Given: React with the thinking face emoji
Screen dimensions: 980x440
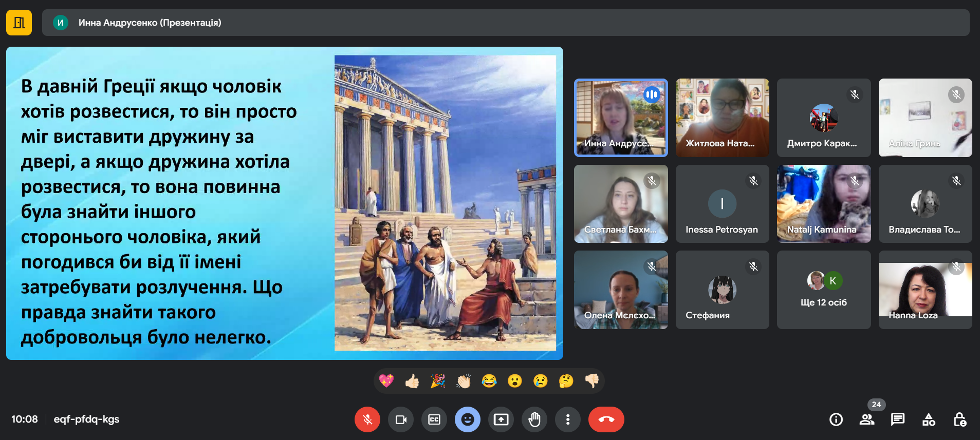Looking at the screenshot, I should (566, 380).
